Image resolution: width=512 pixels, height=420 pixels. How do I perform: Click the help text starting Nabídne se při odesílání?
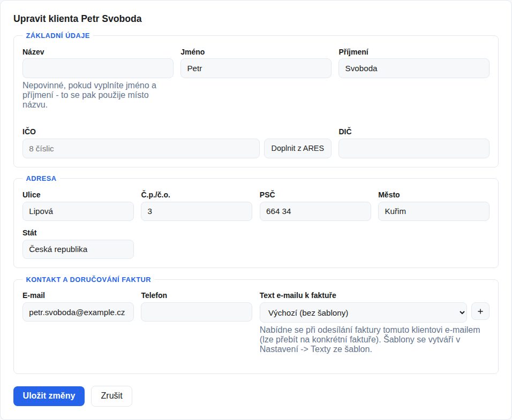click(370, 339)
